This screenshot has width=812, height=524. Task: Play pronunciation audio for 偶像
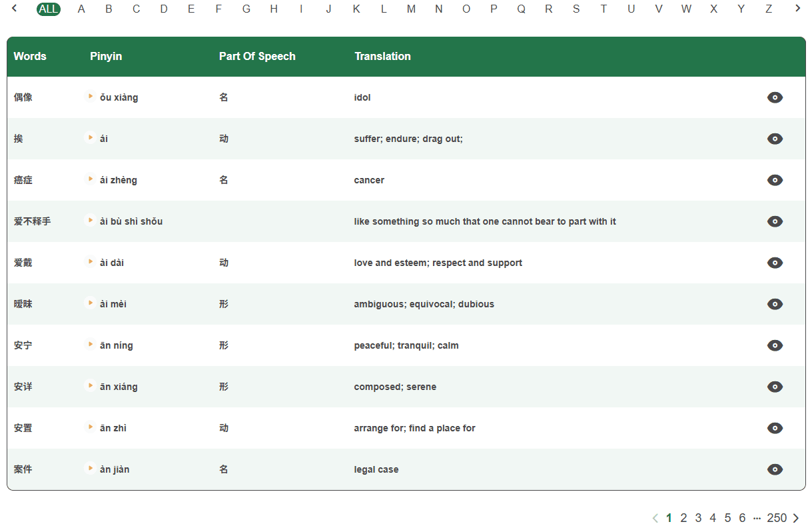coord(90,97)
